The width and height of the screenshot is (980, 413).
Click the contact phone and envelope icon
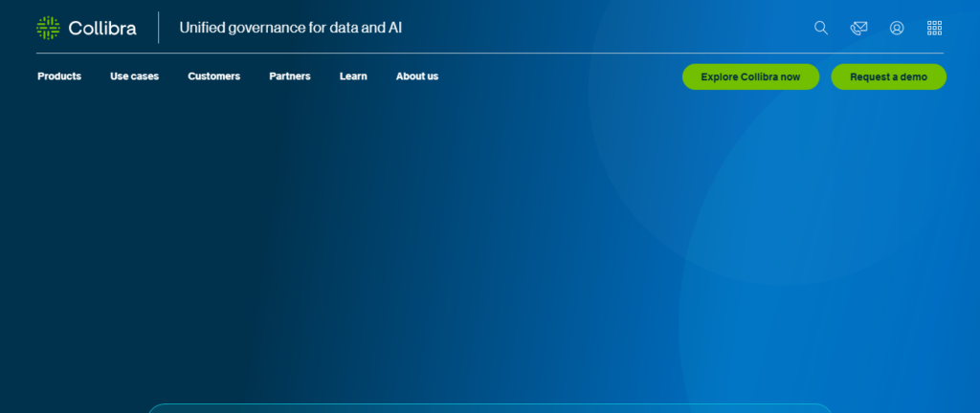coord(858,28)
